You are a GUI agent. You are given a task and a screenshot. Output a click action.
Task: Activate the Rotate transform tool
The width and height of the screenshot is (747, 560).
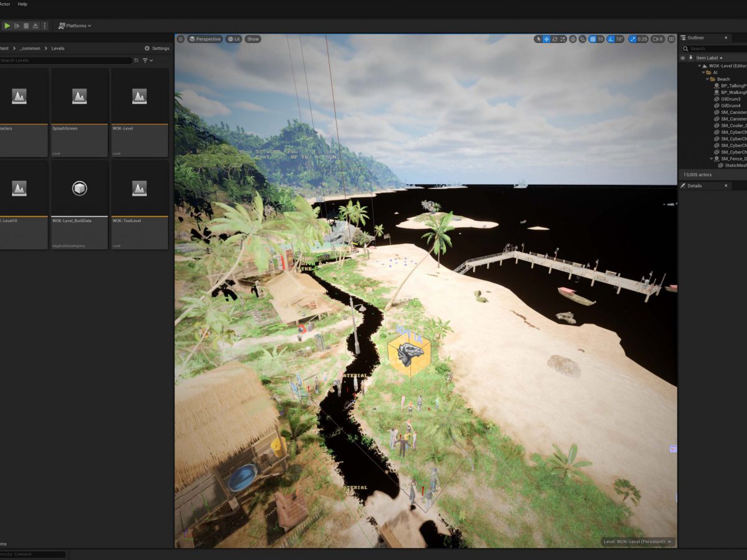click(x=555, y=39)
